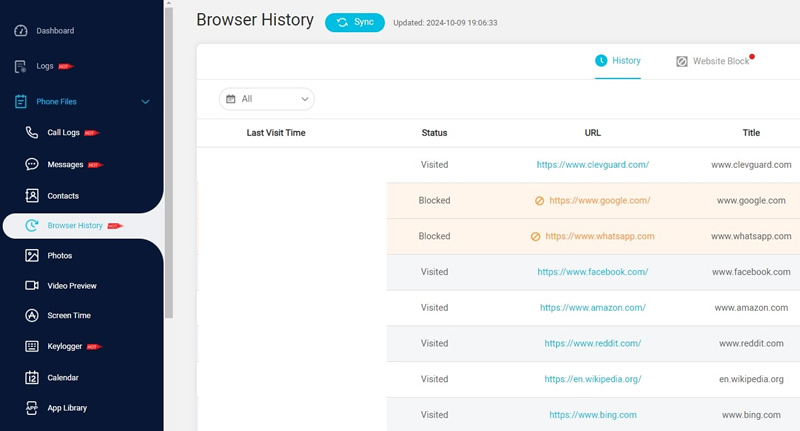Switch to the History tab
The width and height of the screenshot is (800, 431).
[618, 61]
